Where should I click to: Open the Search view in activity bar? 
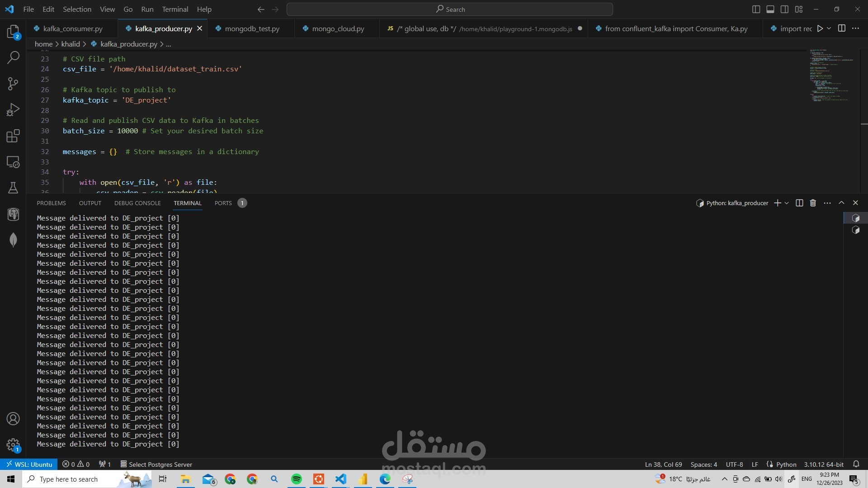tap(13, 57)
